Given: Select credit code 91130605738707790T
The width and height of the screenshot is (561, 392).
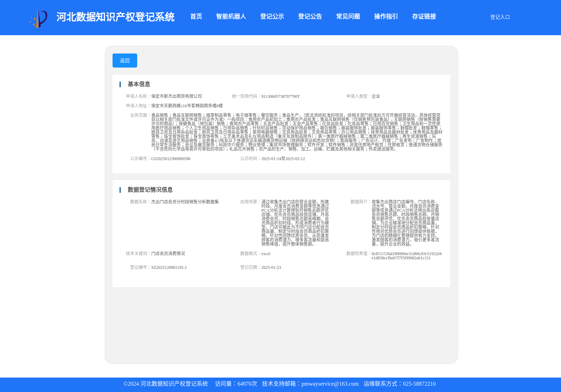Looking at the screenshot, I should 280,96.
